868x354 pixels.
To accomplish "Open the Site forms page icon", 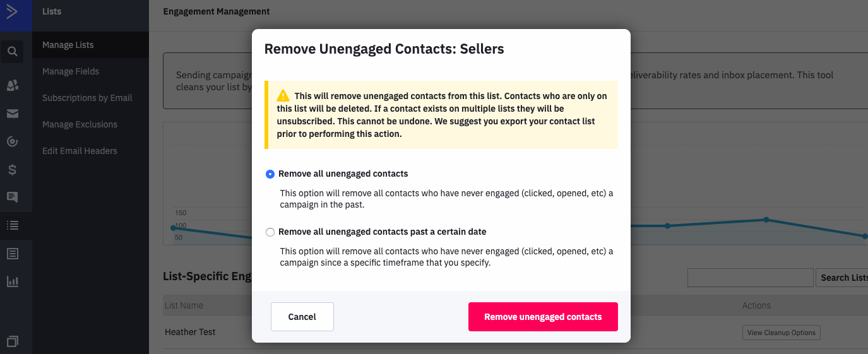I will pyautogui.click(x=12, y=254).
